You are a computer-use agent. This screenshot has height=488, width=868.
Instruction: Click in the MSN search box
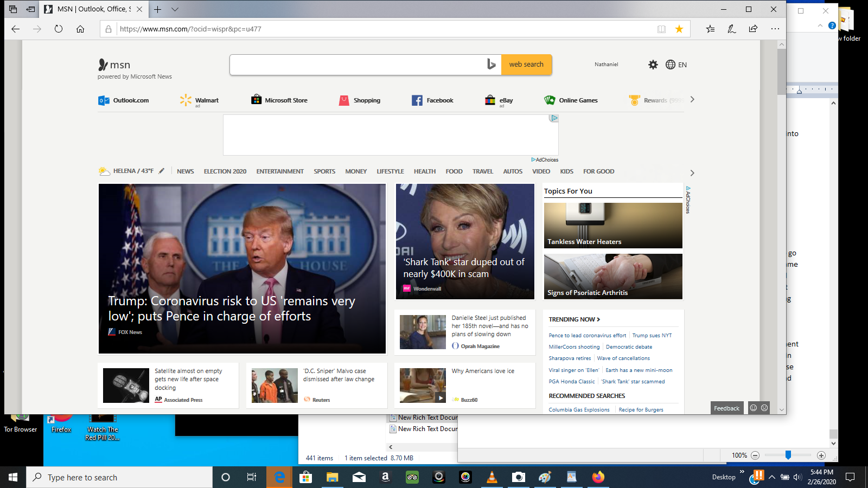point(358,65)
